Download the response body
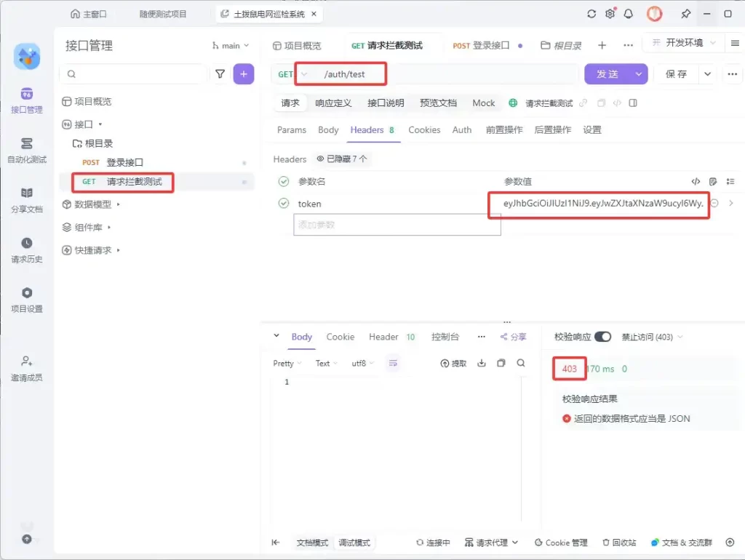The image size is (745, 560). pos(481,363)
